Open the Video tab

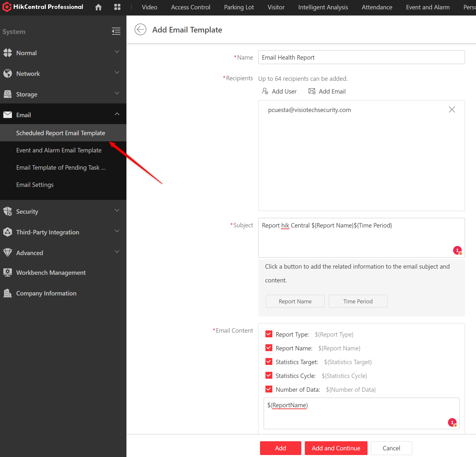[150, 7]
